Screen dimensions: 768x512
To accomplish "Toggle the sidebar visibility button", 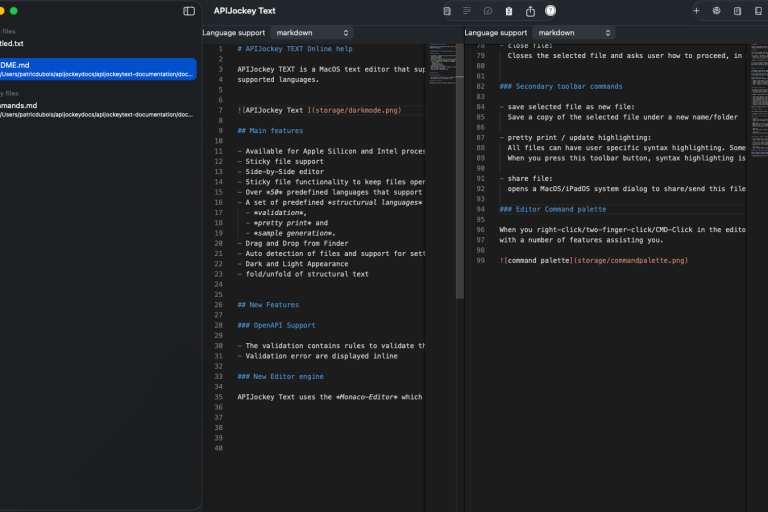I will point(189,11).
